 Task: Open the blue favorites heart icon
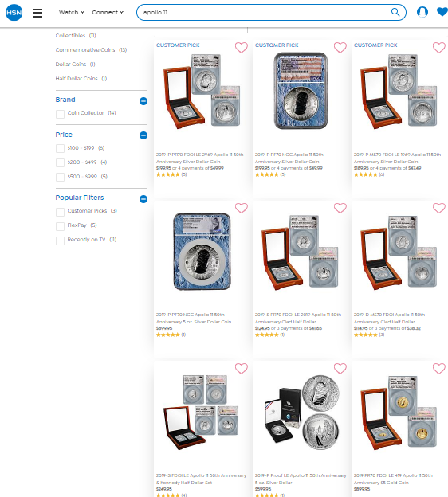(442, 12)
